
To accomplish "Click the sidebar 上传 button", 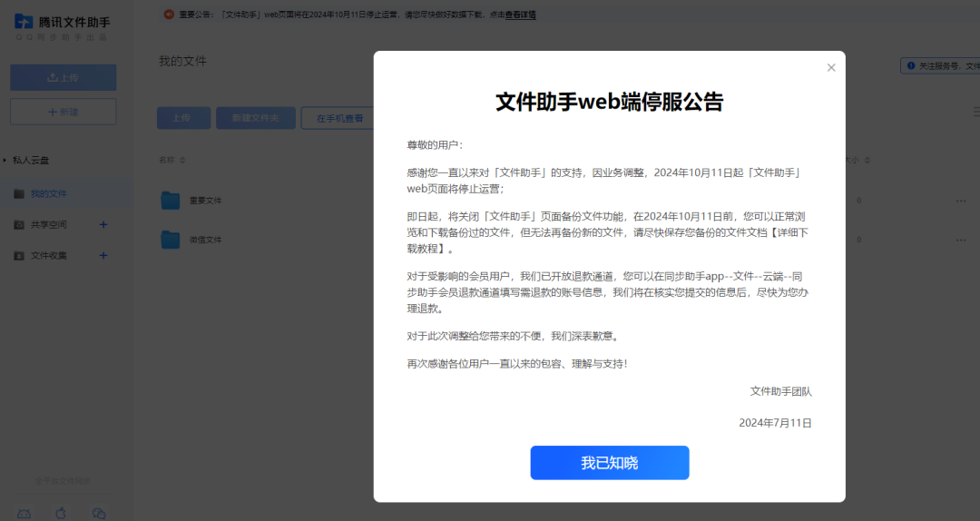I will pos(64,77).
